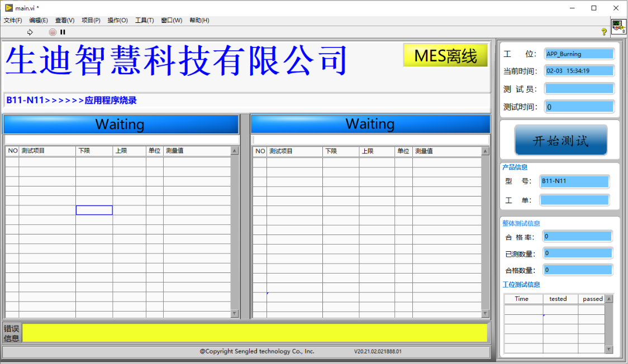Click the 工位 field showing APP_Burning
Viewport: 628px width, 364px height.
click(579, 54)
